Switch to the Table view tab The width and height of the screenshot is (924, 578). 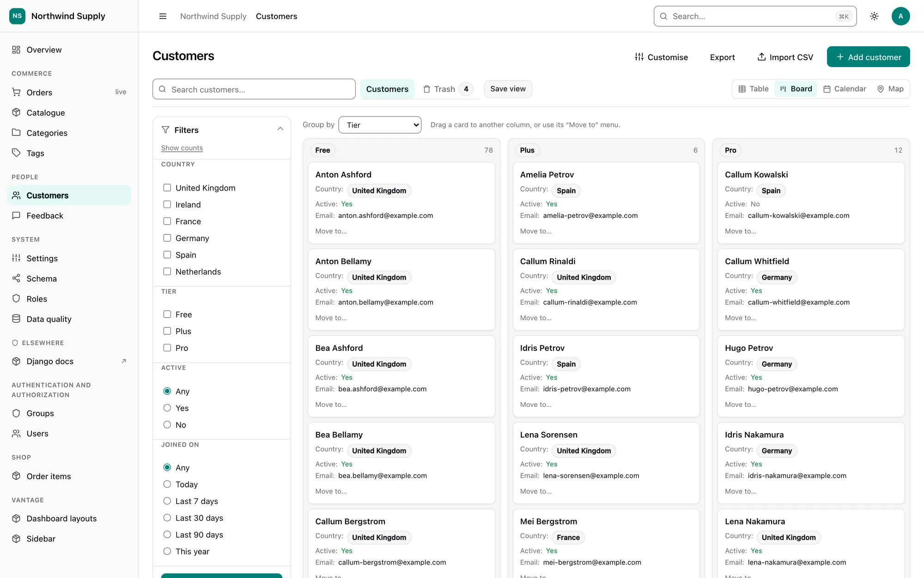[754, 89]
